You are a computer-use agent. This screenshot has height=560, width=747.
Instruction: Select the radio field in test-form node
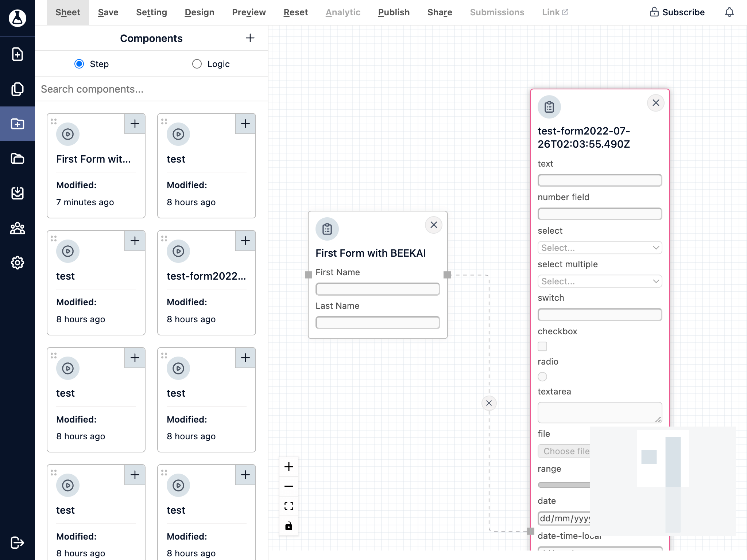pyautogui.click(x=542, y=377)
